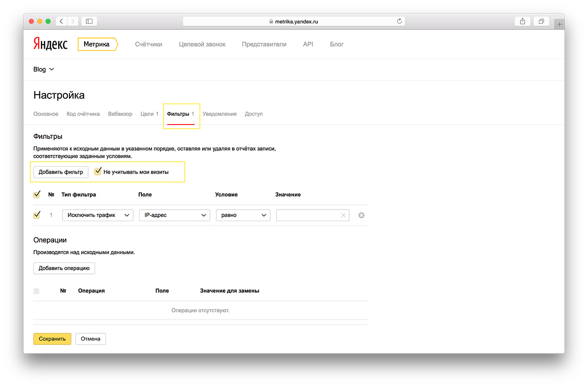This screenshot has height=387, width=588.
Task: Open the 'Вебвизор' settings tab
Action: click(120, 114)
